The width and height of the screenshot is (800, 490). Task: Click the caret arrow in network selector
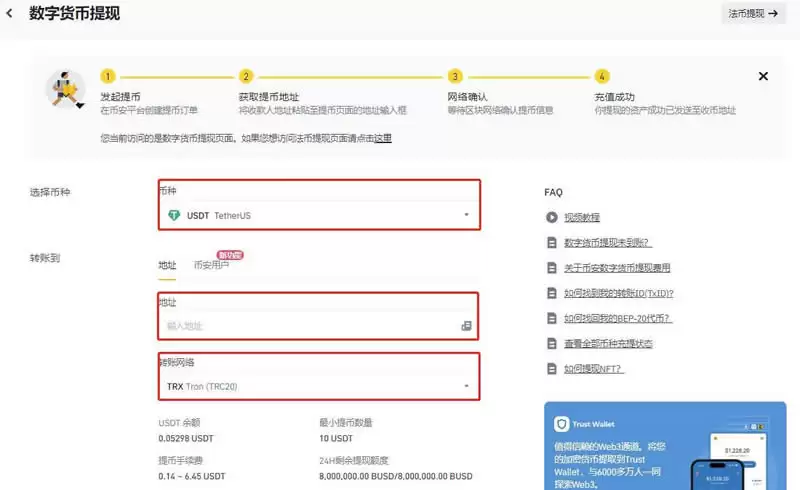coord(466,386)
